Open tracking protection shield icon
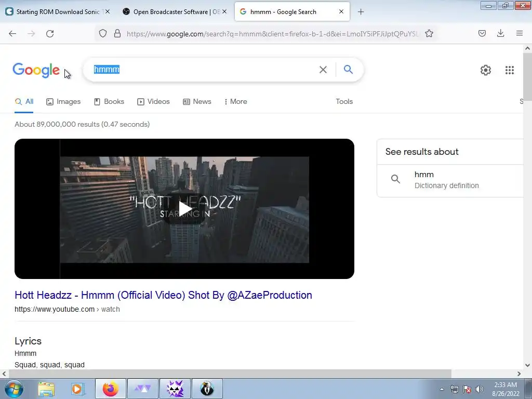 point(103,33)
